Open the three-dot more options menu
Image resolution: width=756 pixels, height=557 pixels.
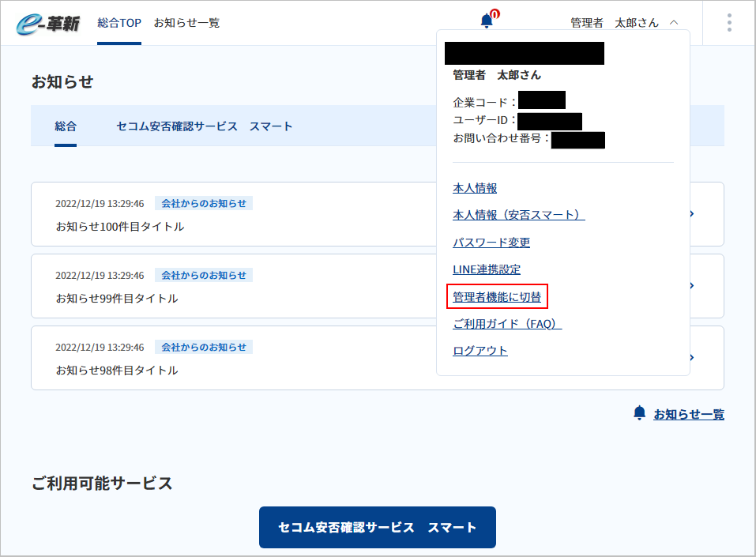point(729,23)
